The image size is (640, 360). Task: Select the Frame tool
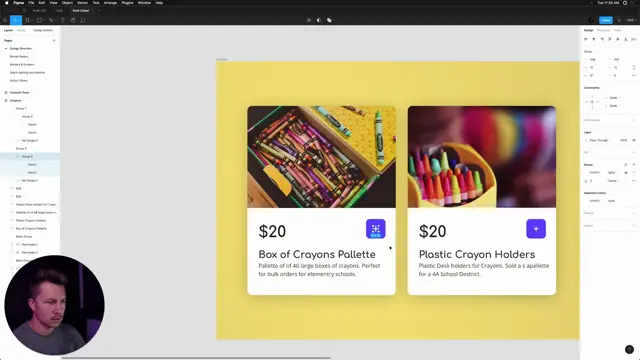pyautogui.click(x=27, y=20)
